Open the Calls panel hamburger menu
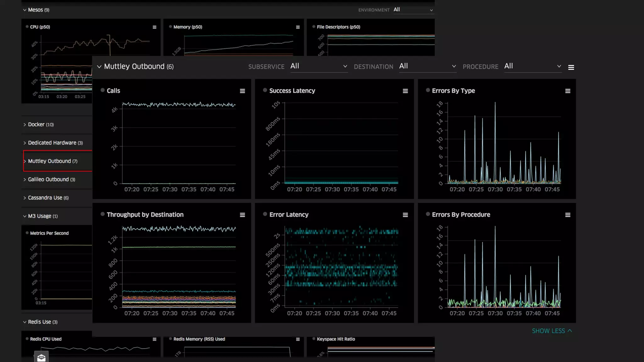The height and width of the screenshot is (362, 644). click(242, 91)
